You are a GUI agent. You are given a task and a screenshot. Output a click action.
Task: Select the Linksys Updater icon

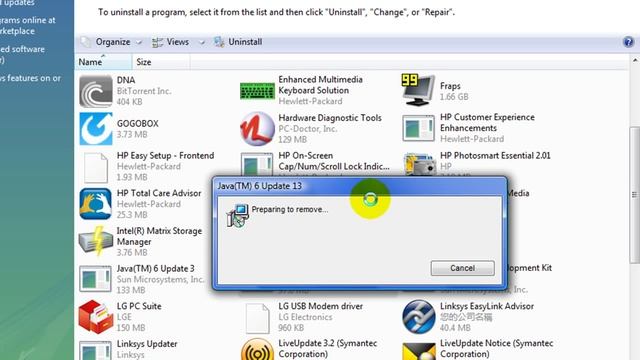pyautogui.click(x=96, y=352)
